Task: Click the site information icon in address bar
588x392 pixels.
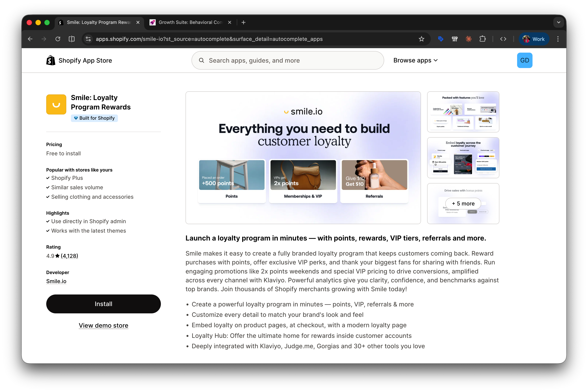Action: (88, 39)
